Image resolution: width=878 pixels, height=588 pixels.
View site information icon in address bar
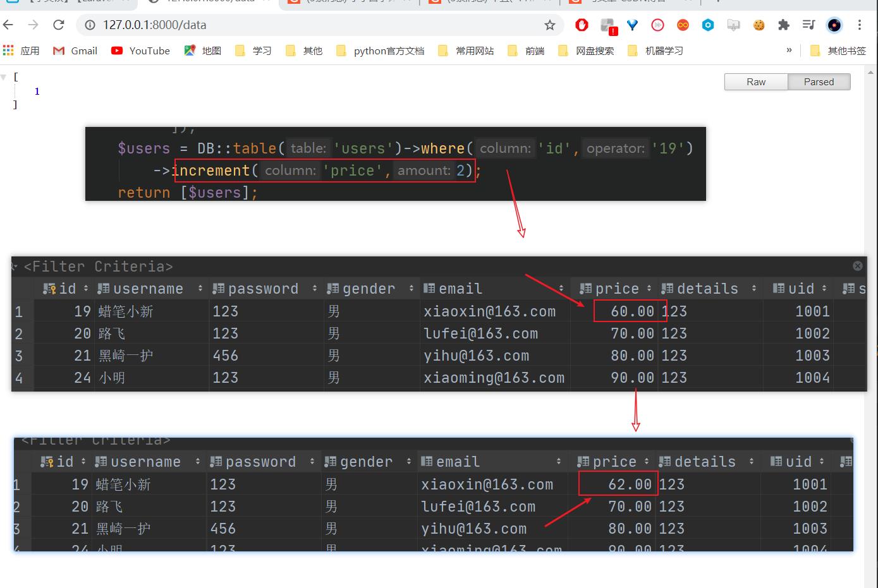click(x=90, y=25)
